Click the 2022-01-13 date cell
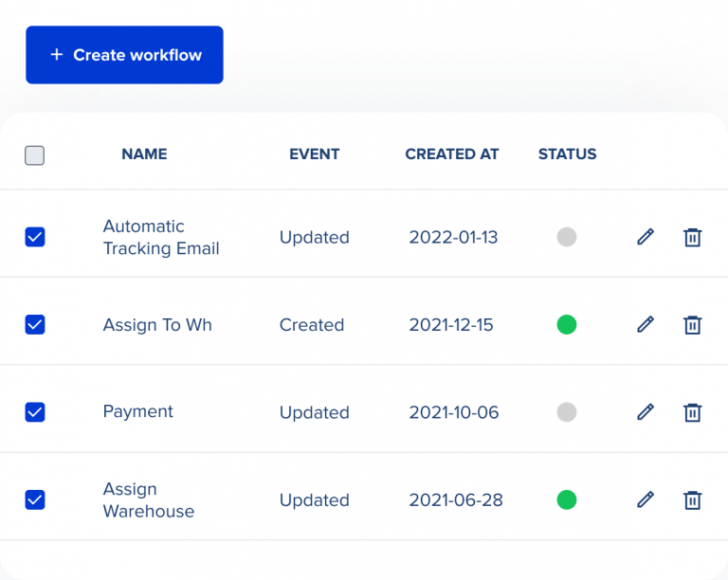The width and height of the screenshot is (728, 580). (x=453, y=237)
